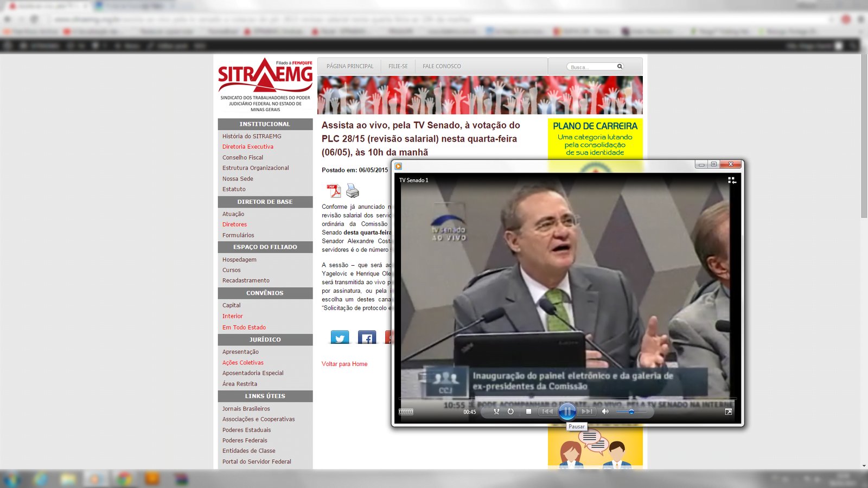
Task: Open the Em Todo Estado link
Action: coord(244,328)
